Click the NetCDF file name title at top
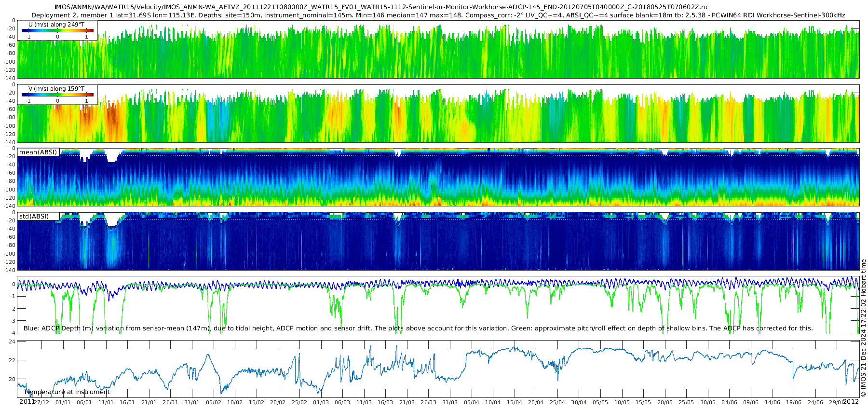The image size is (868, 410). (x=381, y=7)
